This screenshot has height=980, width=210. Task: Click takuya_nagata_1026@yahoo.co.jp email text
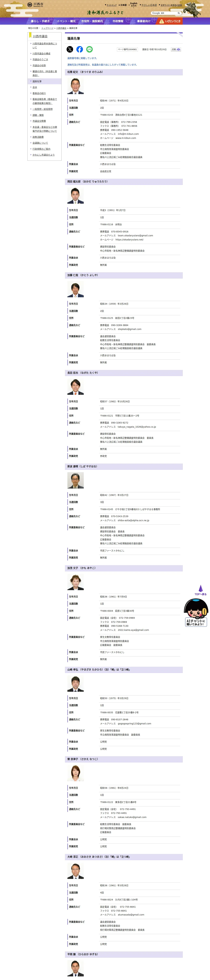tap(137, 427)
